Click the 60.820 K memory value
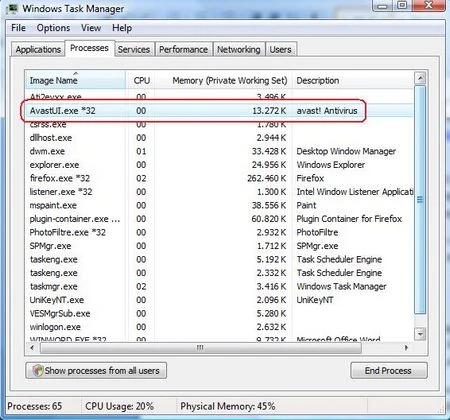Screen dimensions: 450x420 pos(269,219)
